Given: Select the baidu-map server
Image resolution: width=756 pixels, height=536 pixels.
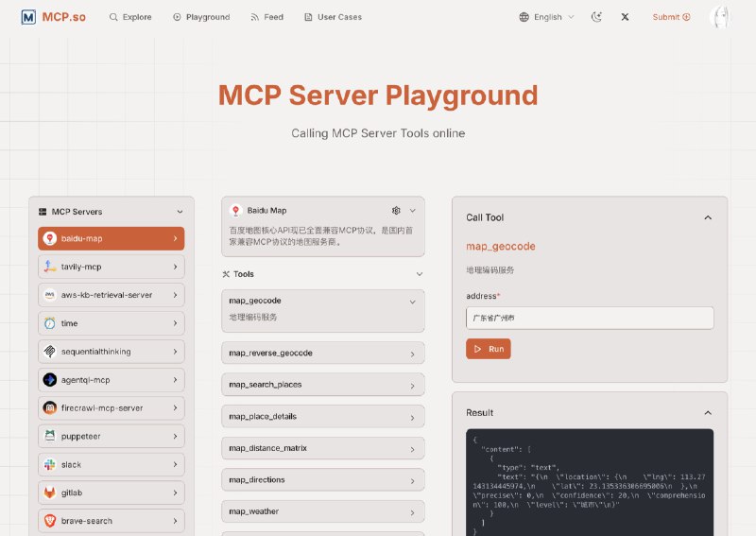Looking at the screenshot, I should coord(112,238).
